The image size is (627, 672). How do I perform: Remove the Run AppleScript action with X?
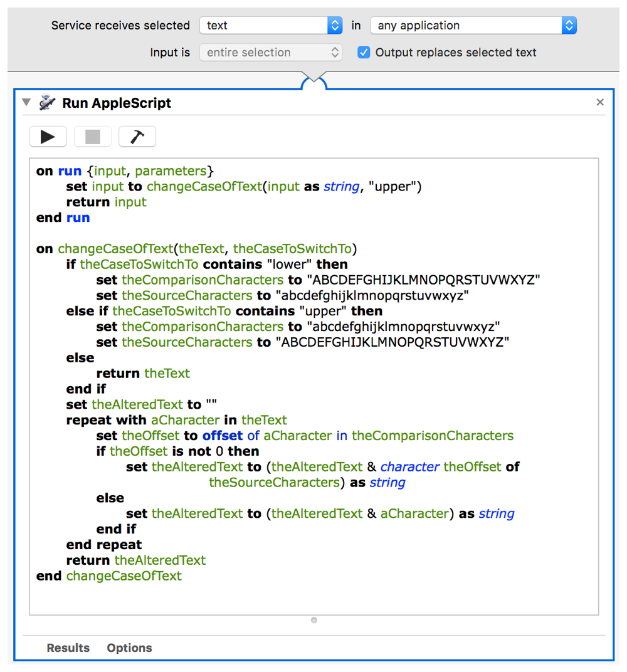click(x=600, y=102)
